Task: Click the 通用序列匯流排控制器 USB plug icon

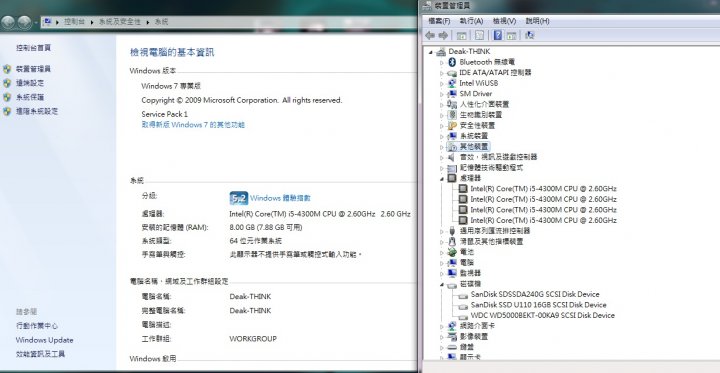Action: tap(452, 231)
